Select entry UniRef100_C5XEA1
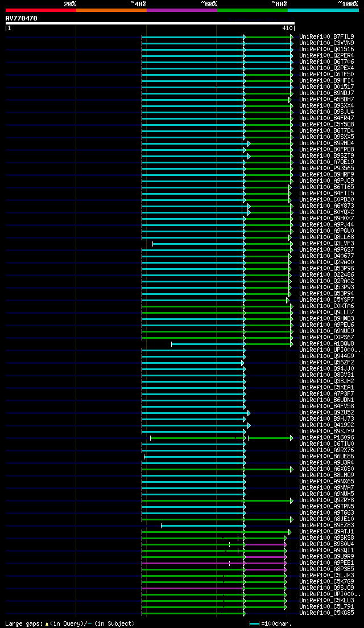364x628 pixels. 326,388
